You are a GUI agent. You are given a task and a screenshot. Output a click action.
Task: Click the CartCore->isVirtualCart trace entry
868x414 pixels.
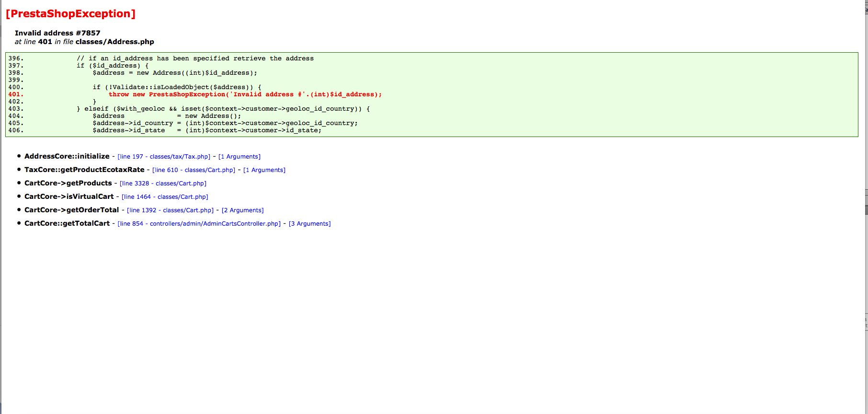pos(69,196)
